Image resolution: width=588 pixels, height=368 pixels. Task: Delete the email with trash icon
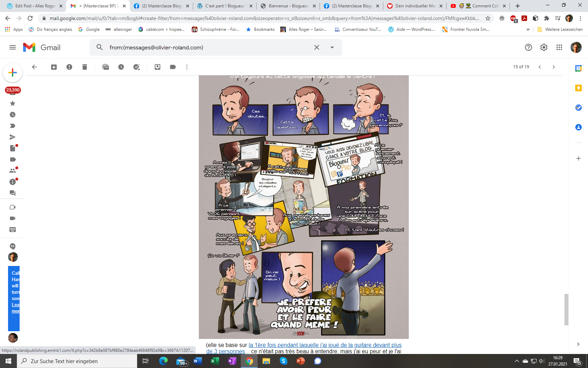pos(85,67)
